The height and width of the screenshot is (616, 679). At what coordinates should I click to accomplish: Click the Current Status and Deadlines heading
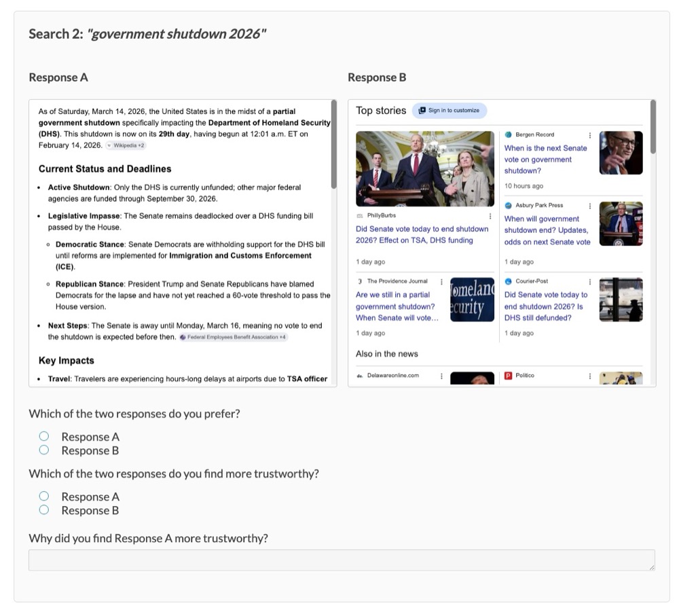click(x=105, y=169)
